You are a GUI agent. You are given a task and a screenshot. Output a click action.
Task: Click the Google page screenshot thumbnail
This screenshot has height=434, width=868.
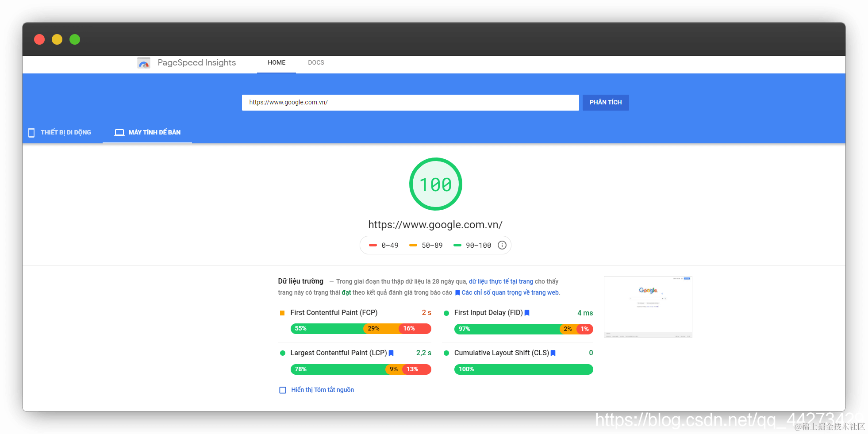tap(648, 307)
